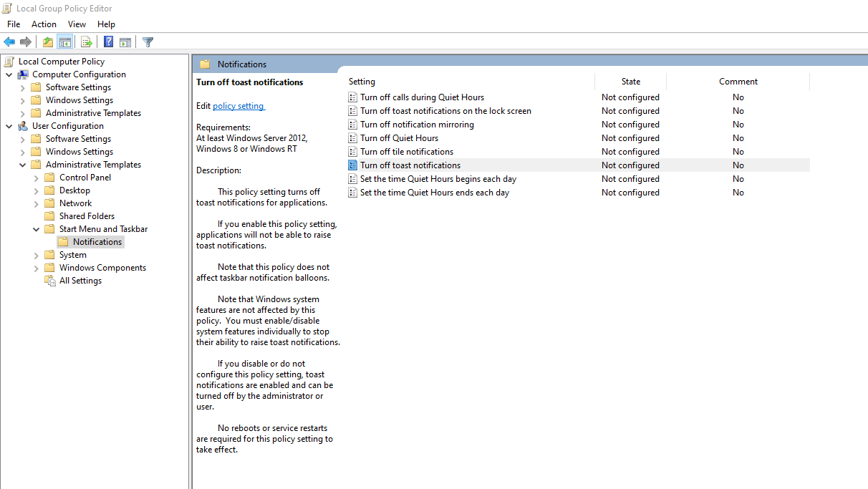Image resolution: width=868 pixels, height=489 pixels.
Task: Click the Shared Folders folder icon
Action: (x=49, y=216)
